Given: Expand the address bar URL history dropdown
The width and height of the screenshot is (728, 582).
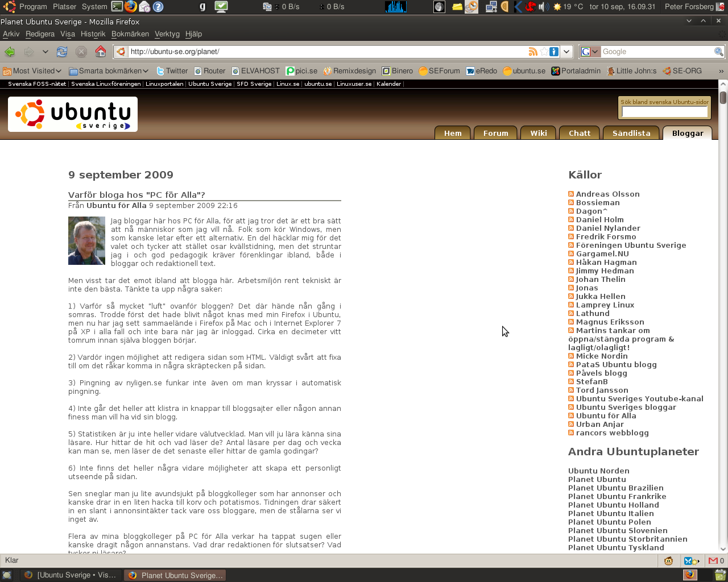Looking at the screenshot, I should (566, 52).
